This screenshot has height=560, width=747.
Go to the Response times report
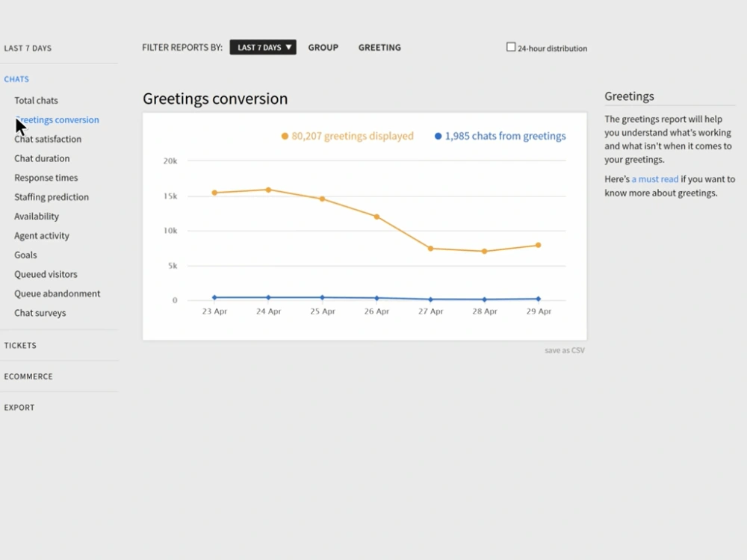[x=46, y=178]
